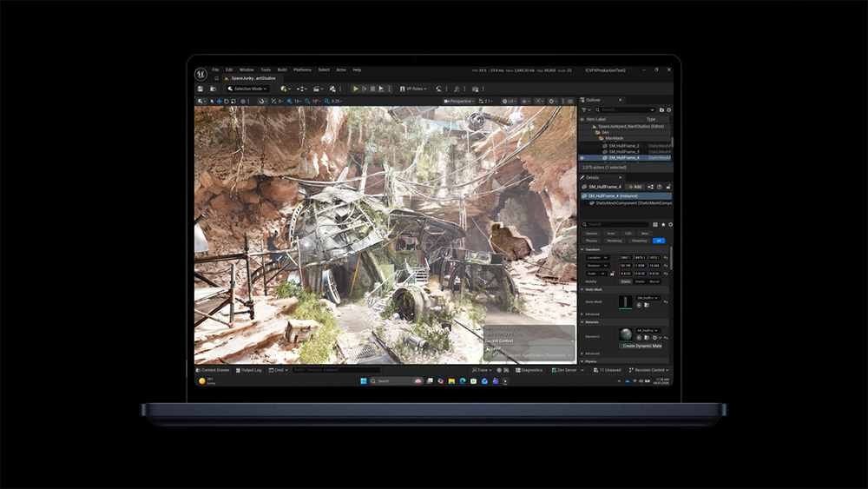
Task: Start Play in Editor with green play button
Action: 355,89
